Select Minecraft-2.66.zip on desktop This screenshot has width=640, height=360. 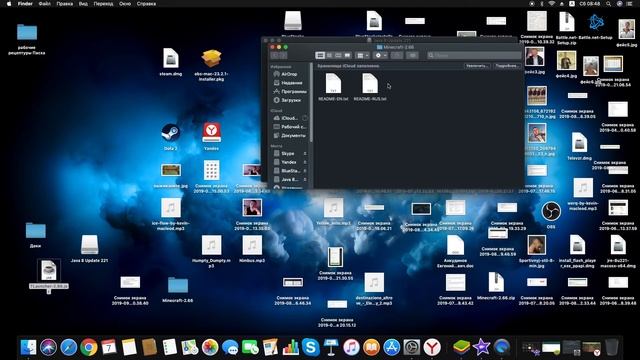tap(496, 286)
